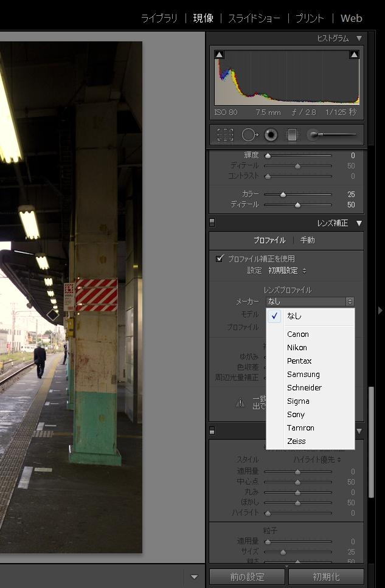Choose Sigma in maker list
This screenshot has width=385, height=588.
pos(310,401)
